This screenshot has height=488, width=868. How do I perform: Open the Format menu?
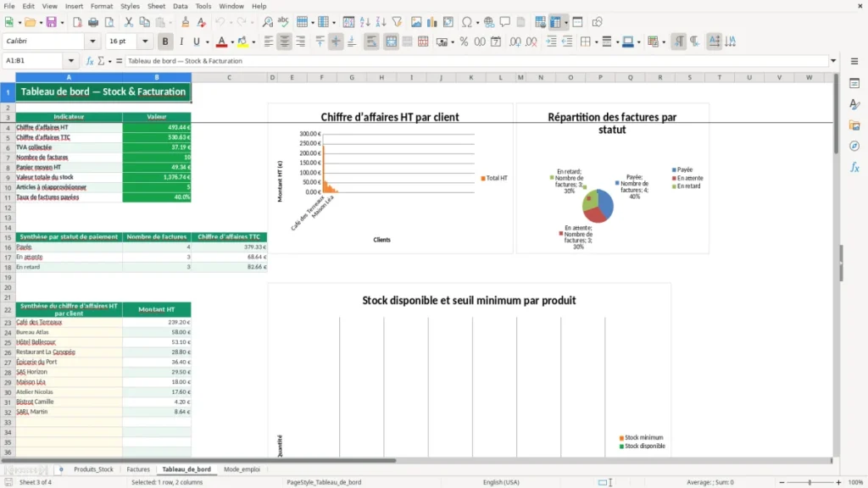coord(102,6)
